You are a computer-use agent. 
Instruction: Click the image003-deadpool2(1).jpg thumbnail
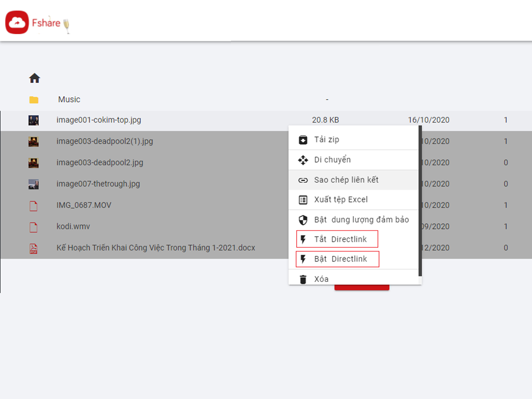[33, 142]
